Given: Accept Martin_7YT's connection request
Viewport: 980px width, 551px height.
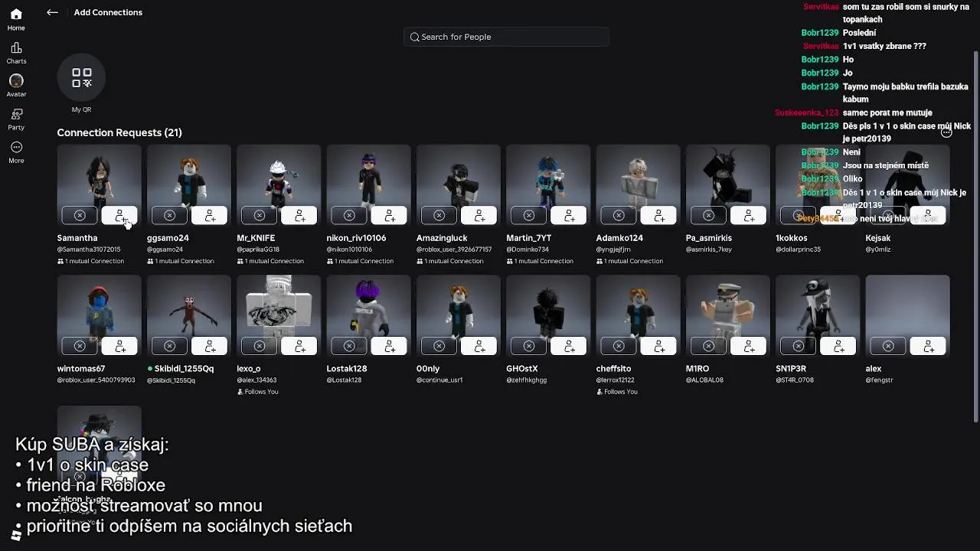Looking at the screenshot, I should click(569, 216).
